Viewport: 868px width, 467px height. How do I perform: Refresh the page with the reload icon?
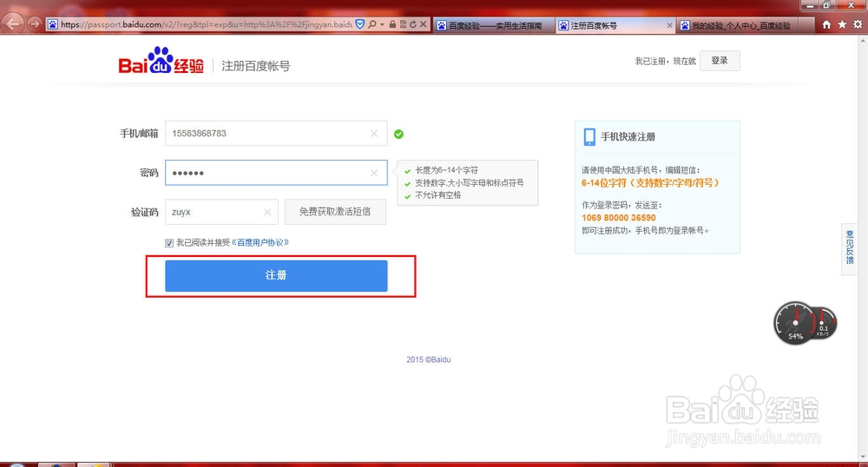pos(413,24)
